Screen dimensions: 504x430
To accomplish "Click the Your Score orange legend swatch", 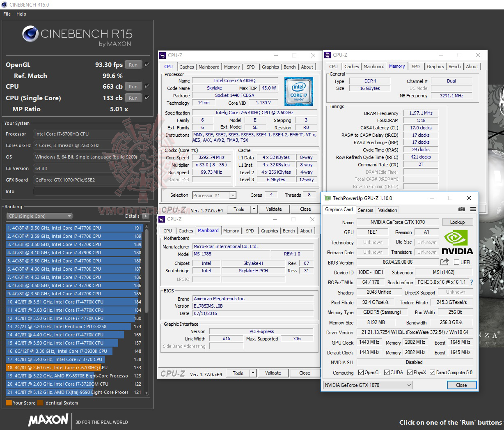I will click(9, 403).
